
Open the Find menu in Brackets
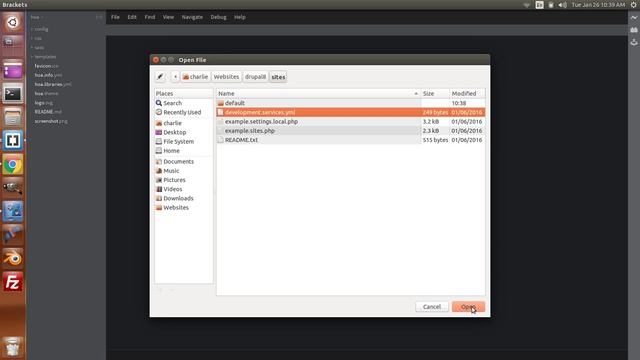(150, 17)
